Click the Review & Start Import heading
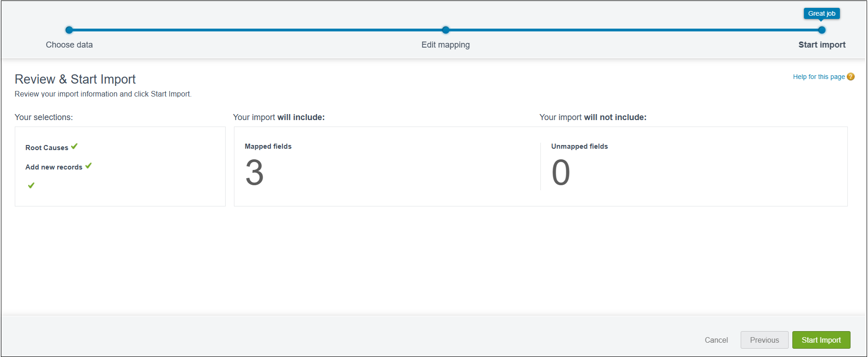The image size is (868, 357). (75, 79)
